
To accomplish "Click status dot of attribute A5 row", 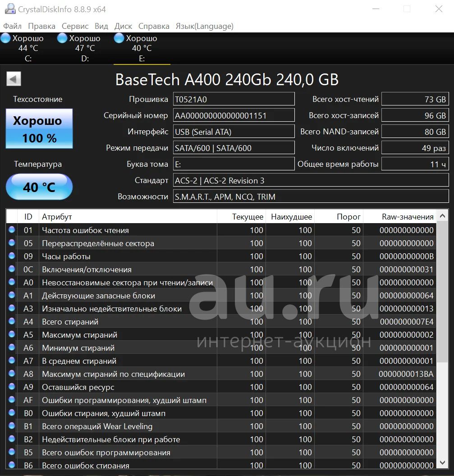I will [x=12, y=334].
